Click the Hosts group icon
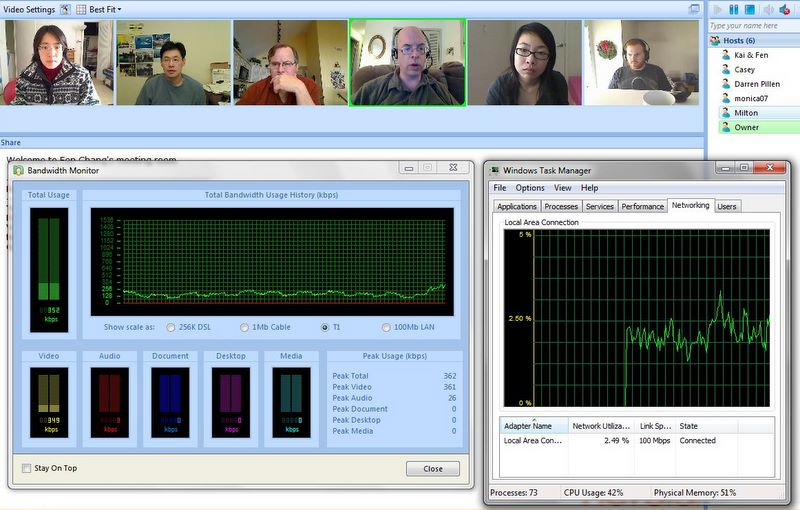This screenshot has height=510, width=800. (x=715, y=40)
